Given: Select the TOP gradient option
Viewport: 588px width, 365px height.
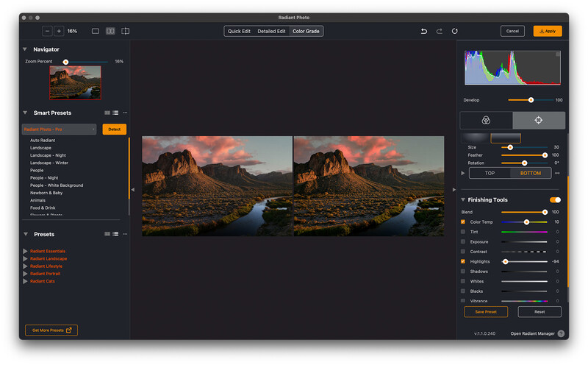Looking at the screenshot, I should (x=490, y=173).
